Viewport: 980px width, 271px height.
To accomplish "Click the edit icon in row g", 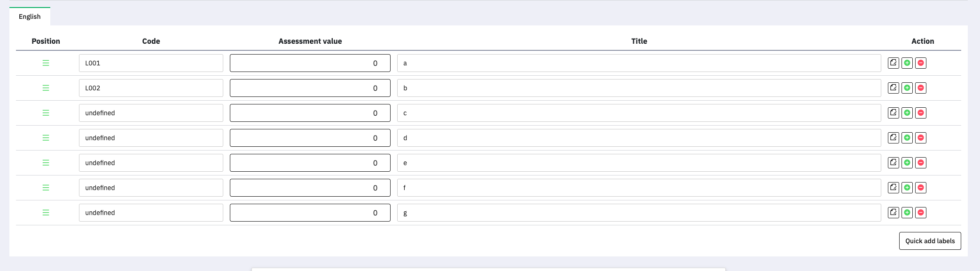I will pos(893,213).
